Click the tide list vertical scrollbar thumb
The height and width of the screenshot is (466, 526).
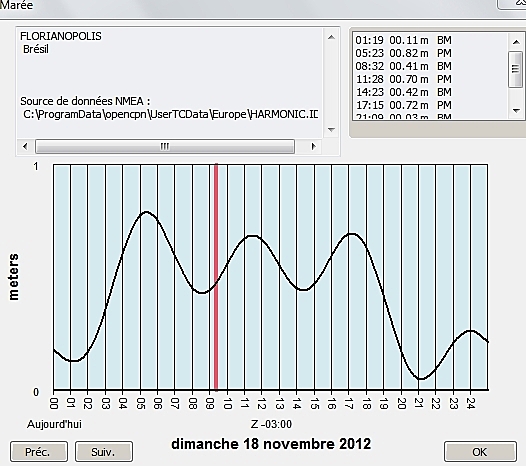pyautogui.click(x=516, y=69)
